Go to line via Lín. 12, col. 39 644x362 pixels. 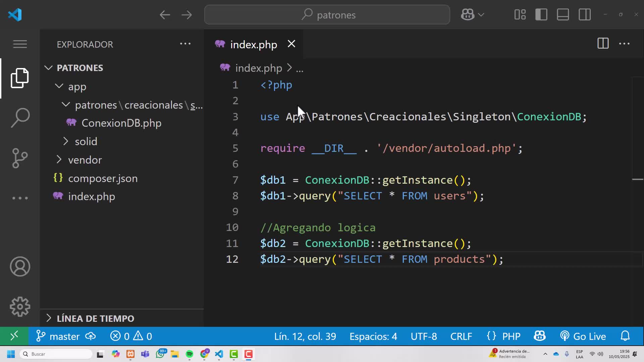coord(305,336)
